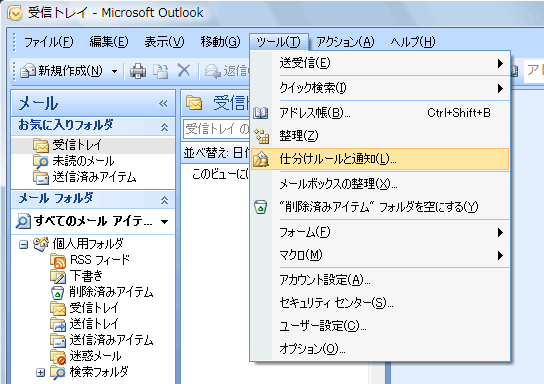Click the 下書き drafts folder icon
The height and width of the screenshot is (384, 544).
click(58, 276)
